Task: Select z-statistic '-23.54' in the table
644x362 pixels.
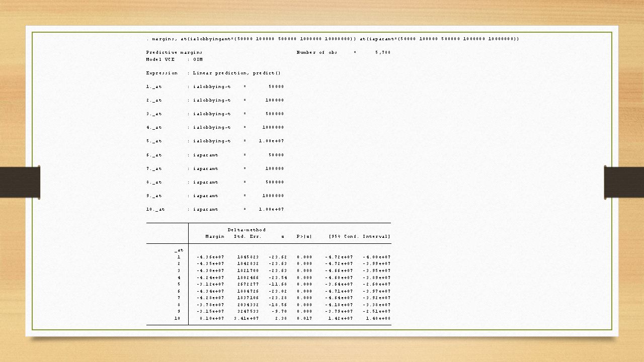Action: tap(278, 278)
